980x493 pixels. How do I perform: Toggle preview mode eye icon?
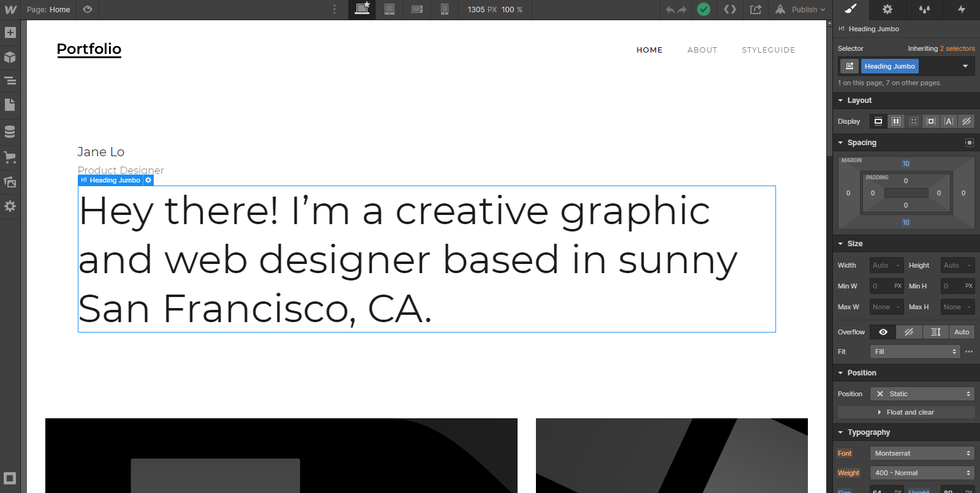88,9
